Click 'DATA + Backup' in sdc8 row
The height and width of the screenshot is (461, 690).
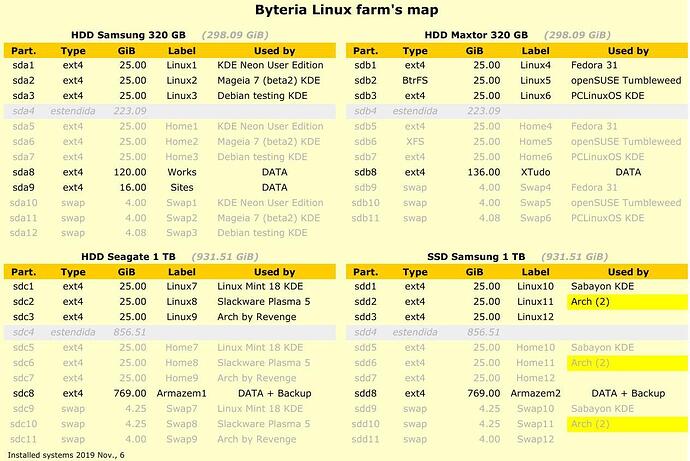275,393
